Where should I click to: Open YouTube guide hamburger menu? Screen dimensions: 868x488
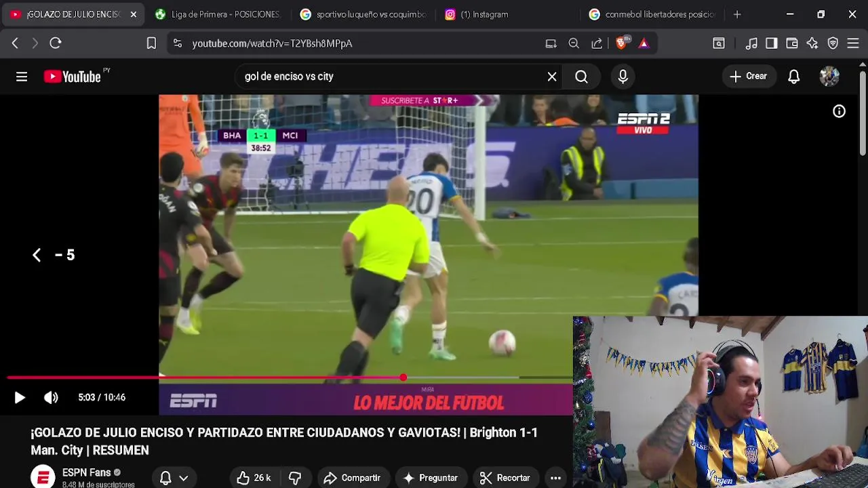22,77
